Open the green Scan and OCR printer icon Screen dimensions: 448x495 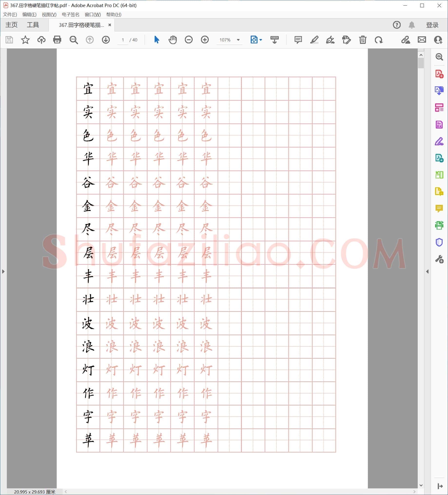[x=439, y=225]
